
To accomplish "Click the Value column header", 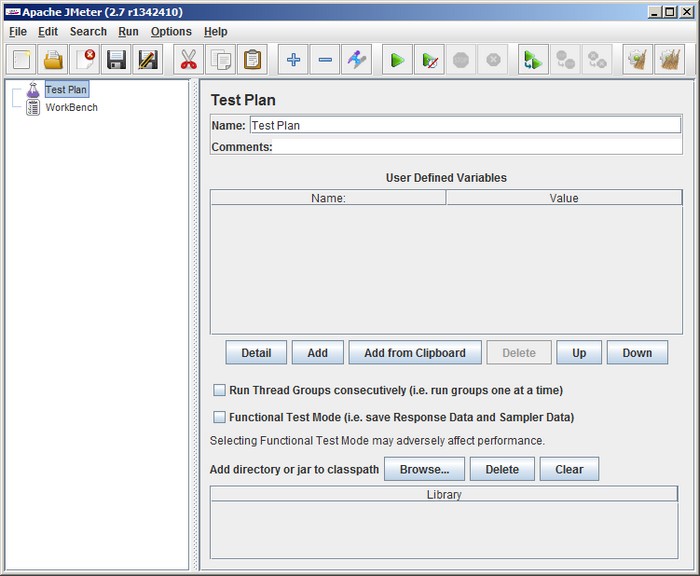I will (x=564, y=198).
